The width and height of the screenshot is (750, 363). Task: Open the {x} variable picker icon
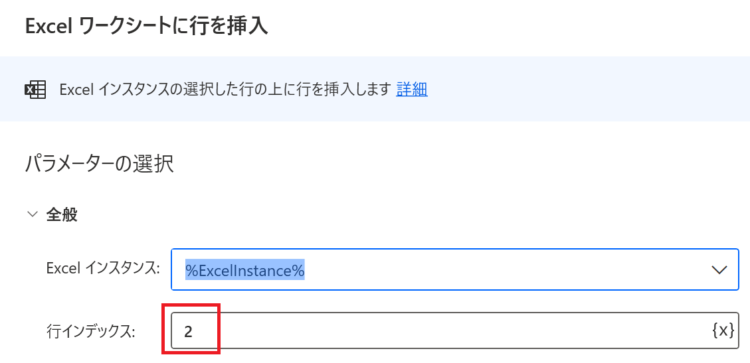click(723, 330)
